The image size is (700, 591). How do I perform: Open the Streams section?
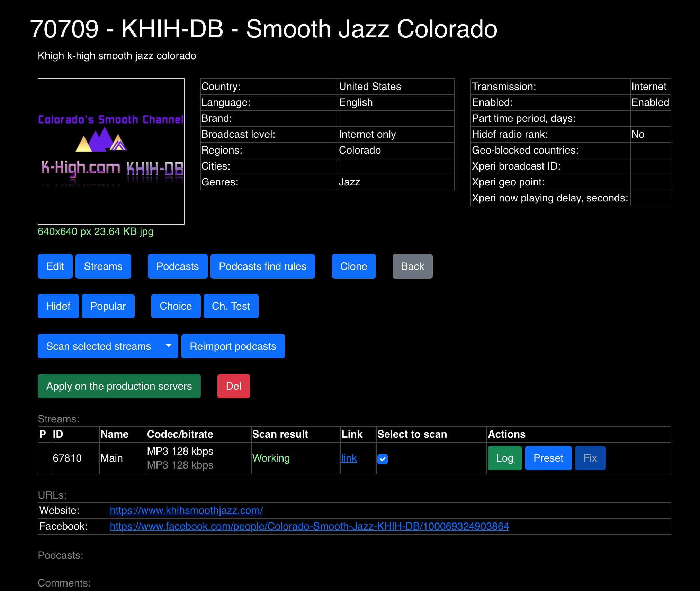click(103, 266)
